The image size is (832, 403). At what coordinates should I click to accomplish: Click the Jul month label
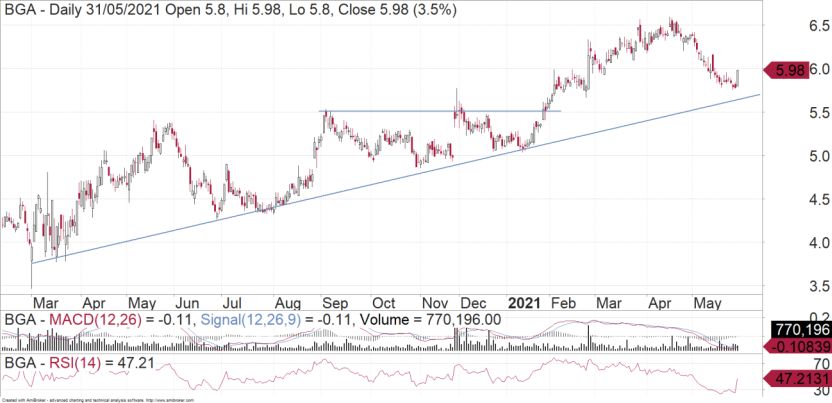(231, 303)
